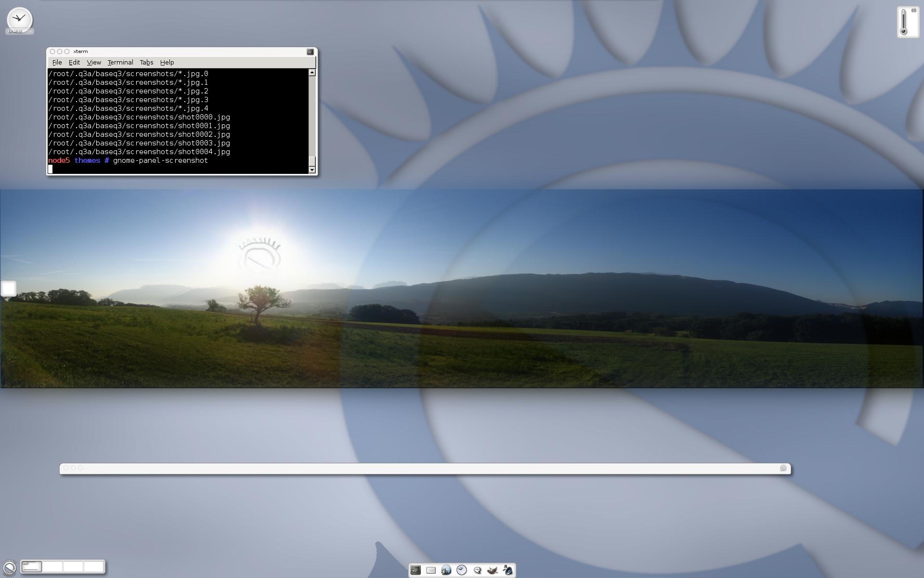This screenshot has height=578, width=924.
Task: Switch to the fourth virtual desktop
Action: [94, 567]
